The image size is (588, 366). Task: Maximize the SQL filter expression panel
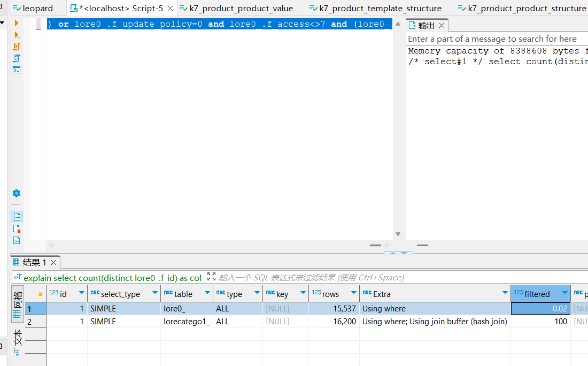211,277
